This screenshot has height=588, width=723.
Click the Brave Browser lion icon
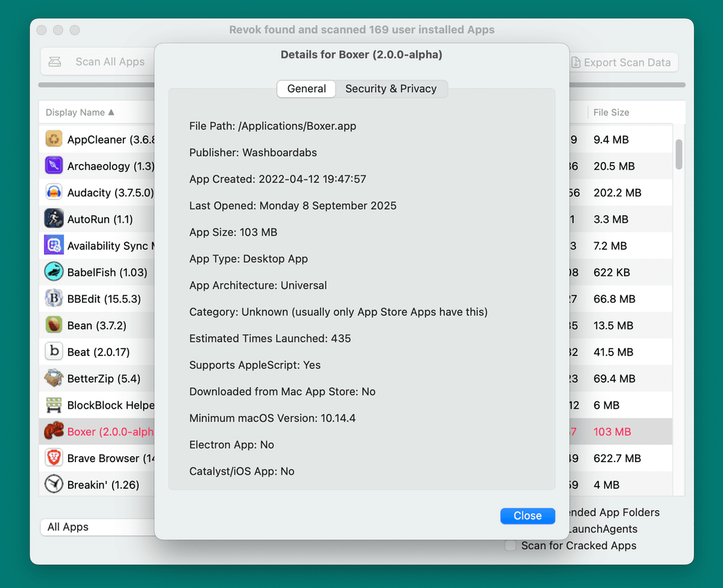pyautogui.click(x=54, y=458)
